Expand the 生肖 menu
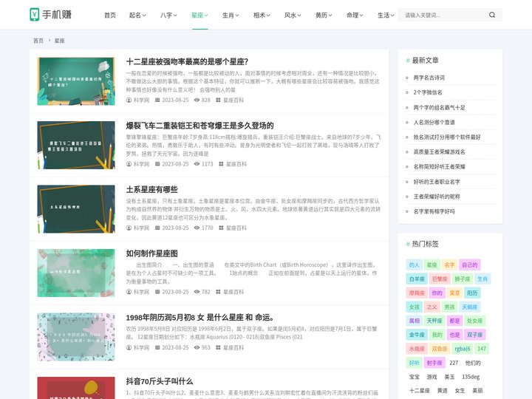This screenshot has height=399, width=532. [231, 16]
